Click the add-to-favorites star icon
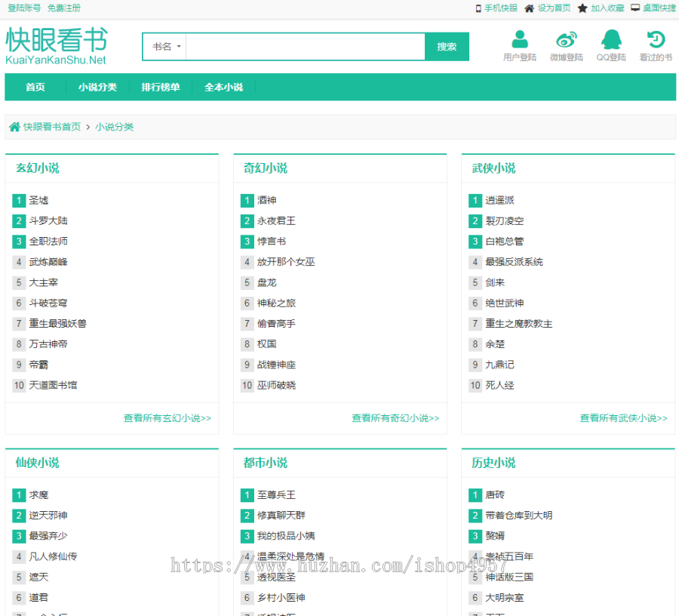Image resolution: width=679 pixels, height=616 pixels. [x=582, y=8]
